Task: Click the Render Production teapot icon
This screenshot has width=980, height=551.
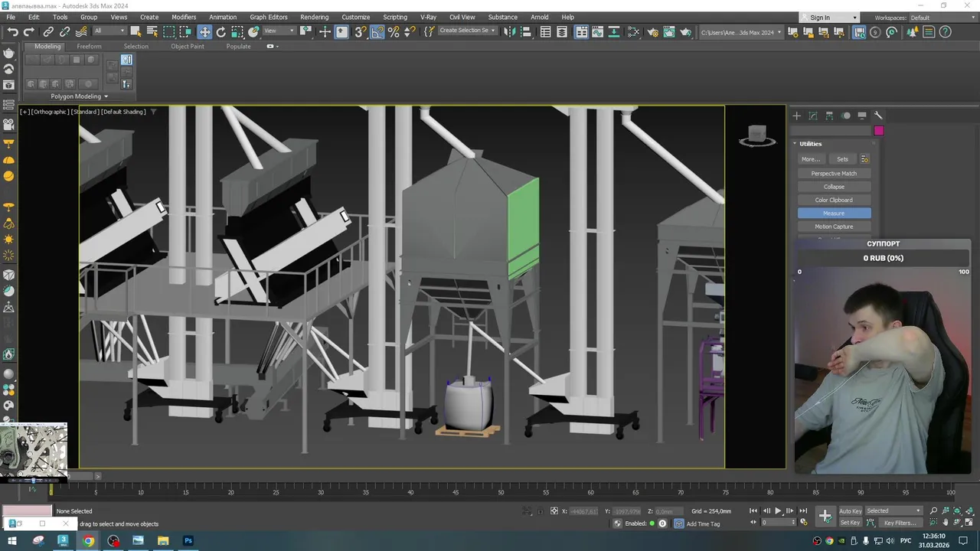Action: pyautogui.click(x=686, y=32)
